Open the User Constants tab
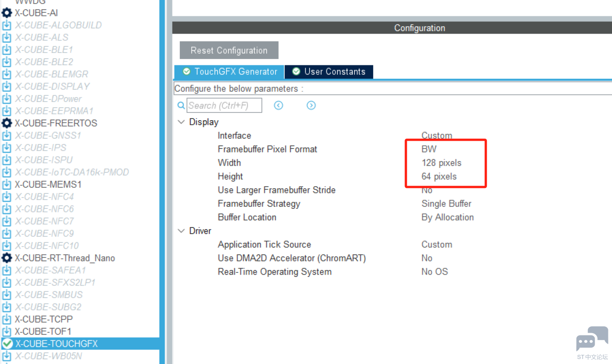Screen dimensions: 612x364 pyautogui.click(x=329, y=72)
